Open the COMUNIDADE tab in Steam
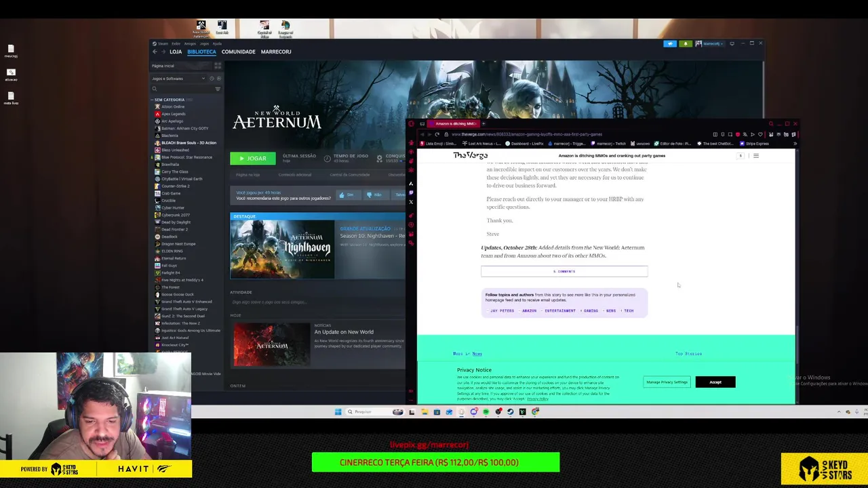This screenshot has width=868, height=488. coord(238,52)
